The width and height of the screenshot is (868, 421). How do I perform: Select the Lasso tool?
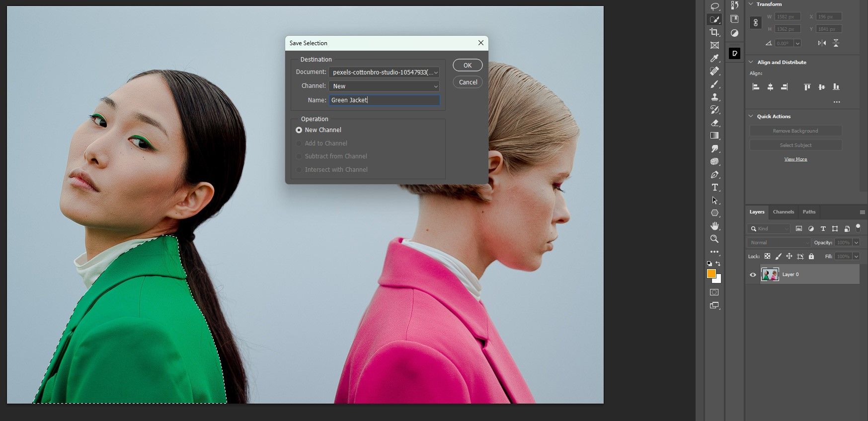[714, 6]
